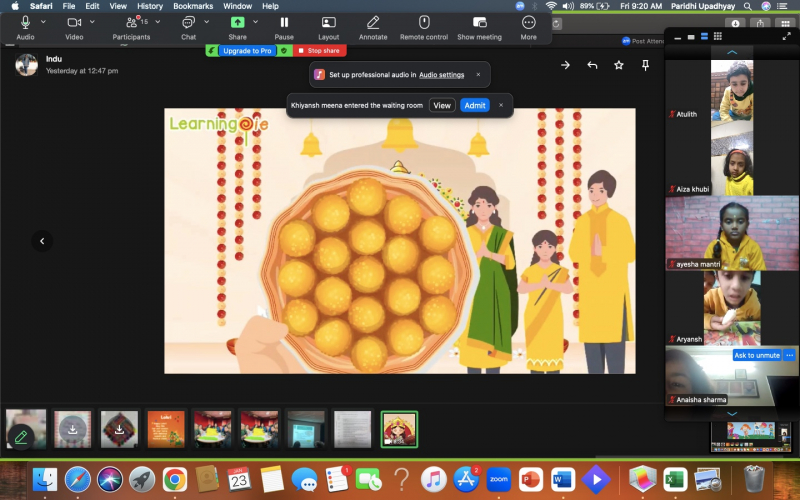Click the green edit pencil button
Screen dimensions: 800x500
[21, 437]
